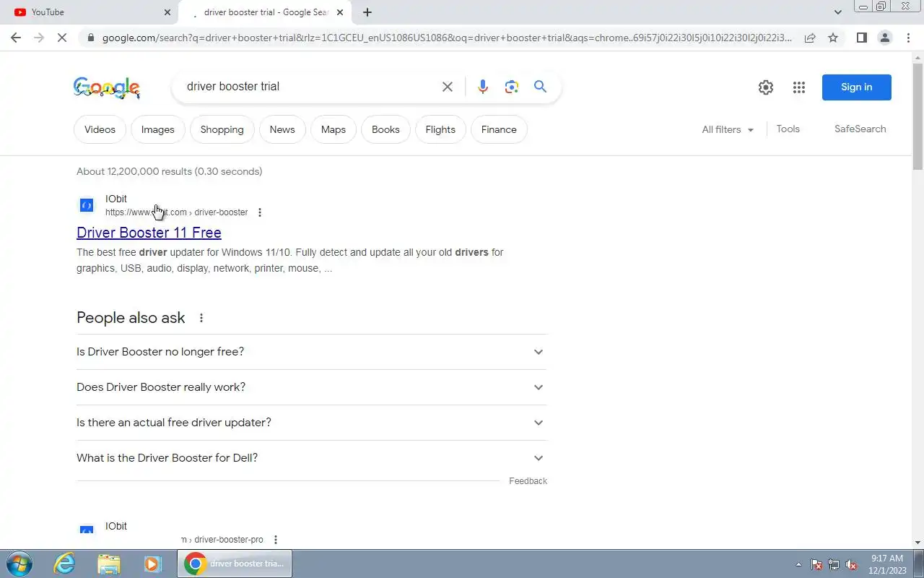Close the driver booster trial tab
The width and height of the screenshot is (924, 578).
point(340,12)
